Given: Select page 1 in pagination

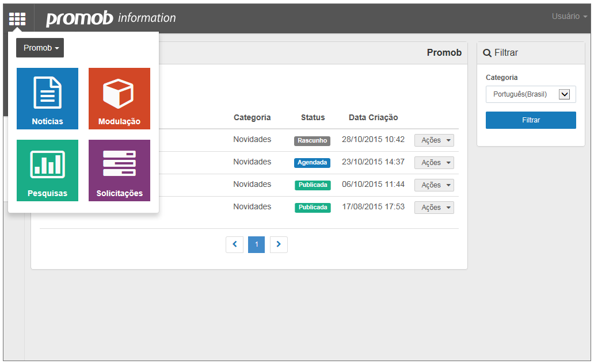Looking at the screenshot, I should tap(257, 244).
